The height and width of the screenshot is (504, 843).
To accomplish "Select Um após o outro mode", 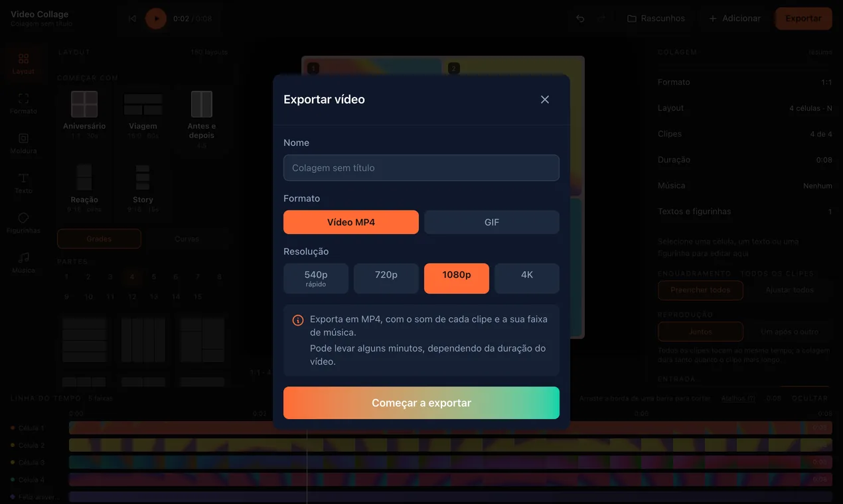I will [x=789, y=332].
